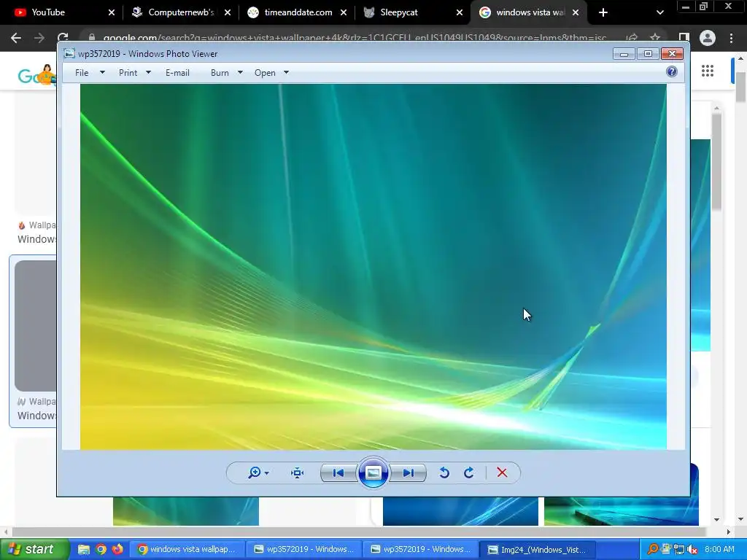Share this page icon in address bar
747x560 pixels.
point(632,38)
